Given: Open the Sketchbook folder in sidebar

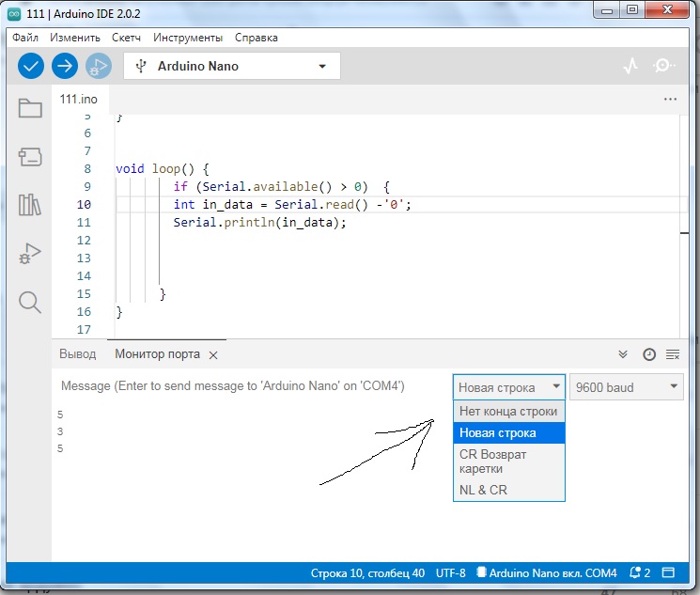Looking at the screenshot, I should pyautogui.click(x=30, y=108).
